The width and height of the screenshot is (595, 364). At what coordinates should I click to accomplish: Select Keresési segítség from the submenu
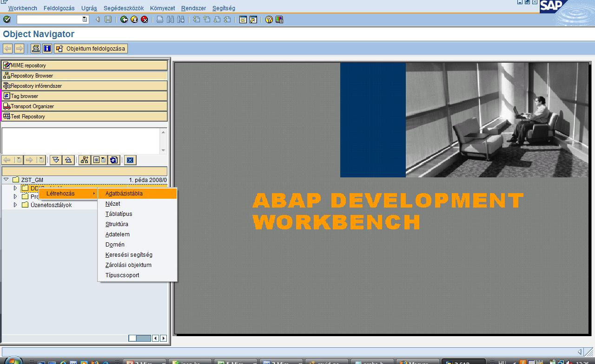pyautogui.click(x=137, y=255)
